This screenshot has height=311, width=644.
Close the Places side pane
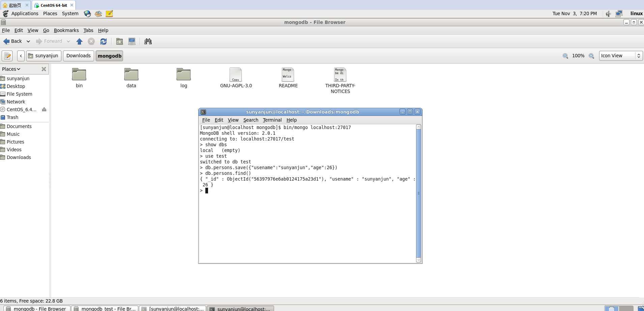click(x=44, y=69)
